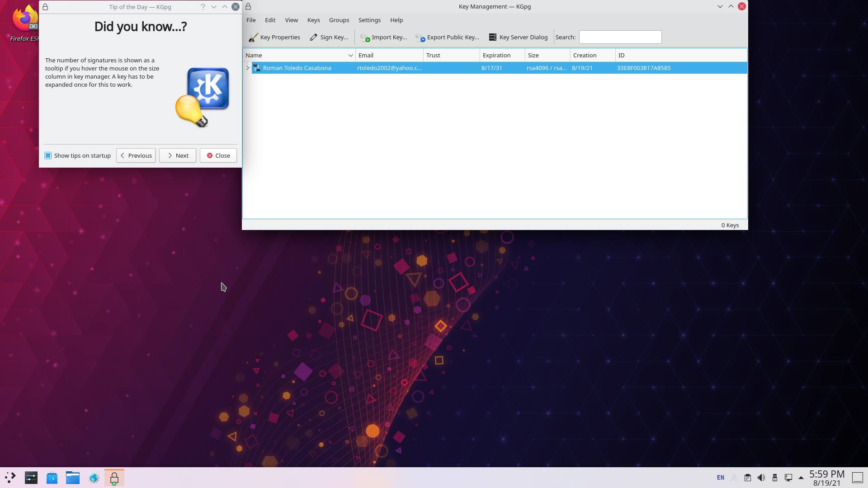This screenshot has height=488, width=868.
Task: Show hidden system tray icons arrow
Action: [801, 478]
